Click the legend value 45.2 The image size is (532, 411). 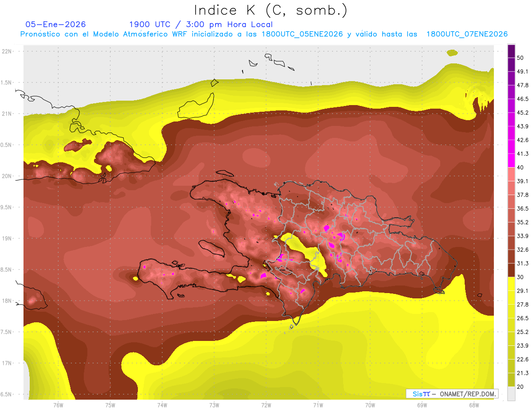[x=523, y=113]
